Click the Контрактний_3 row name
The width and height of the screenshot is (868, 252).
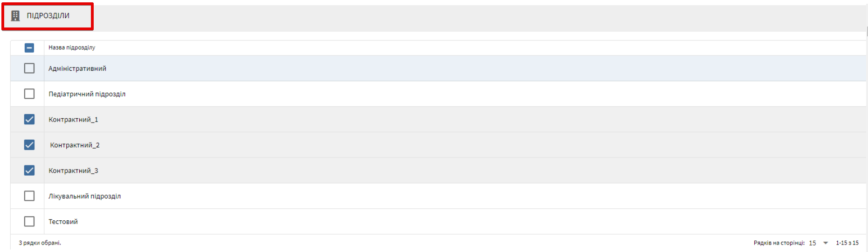73,171
